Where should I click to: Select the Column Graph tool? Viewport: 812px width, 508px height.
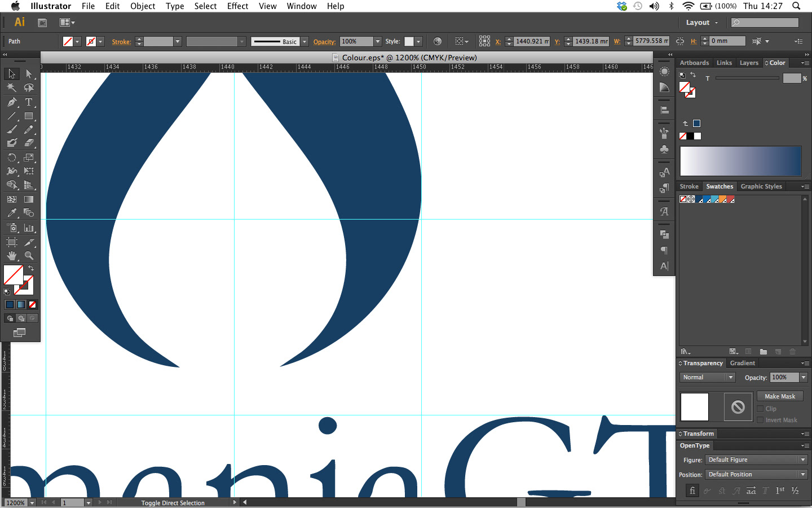[29, 227]
